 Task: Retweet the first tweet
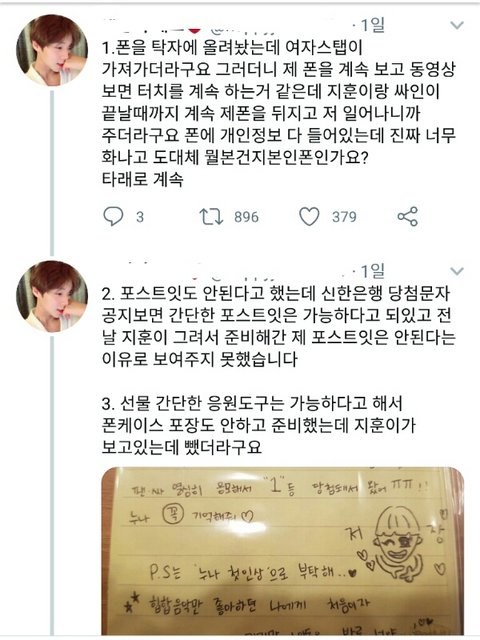pos(211,217)
